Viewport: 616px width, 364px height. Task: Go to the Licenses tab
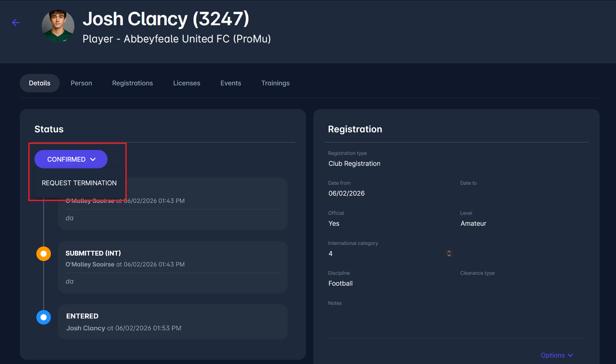(x=187, y=83)
